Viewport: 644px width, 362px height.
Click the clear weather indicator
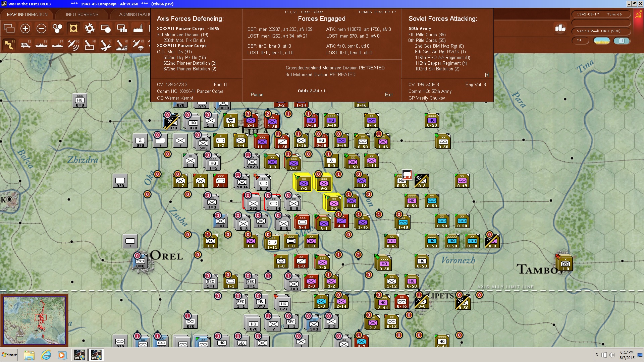coord(602,41)
